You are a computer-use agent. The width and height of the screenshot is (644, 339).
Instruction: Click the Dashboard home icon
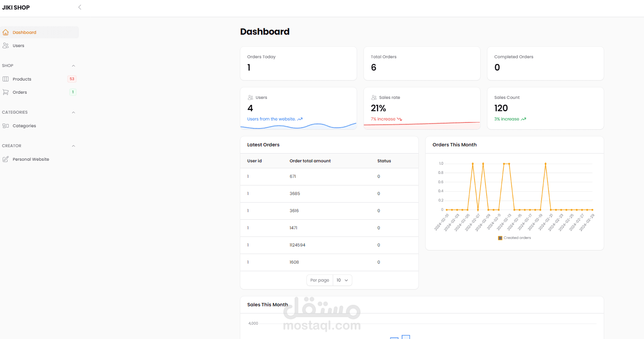[6, 32]
